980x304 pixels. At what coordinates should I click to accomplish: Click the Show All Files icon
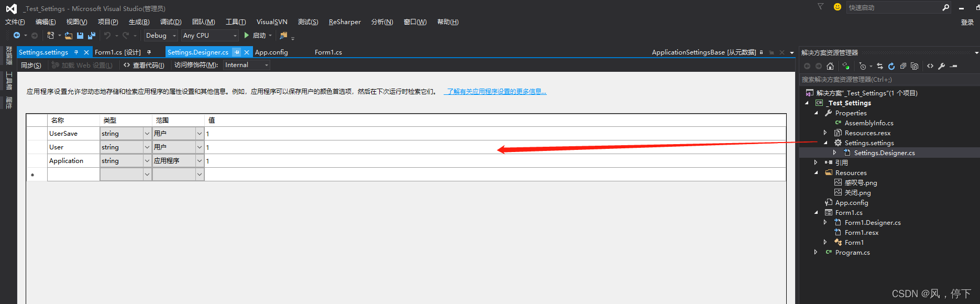[915, 66]
